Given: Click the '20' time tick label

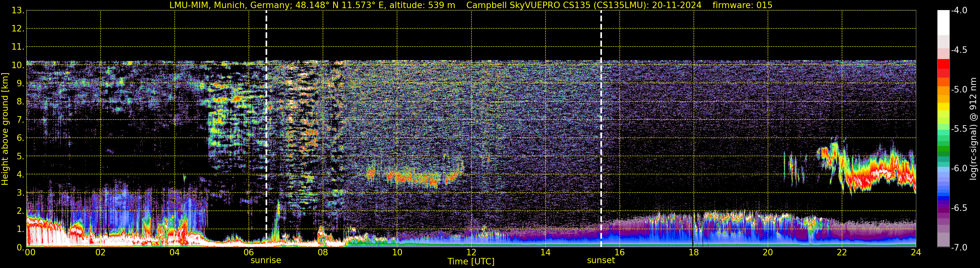Looking at the screenshot, I should [768, 252].
